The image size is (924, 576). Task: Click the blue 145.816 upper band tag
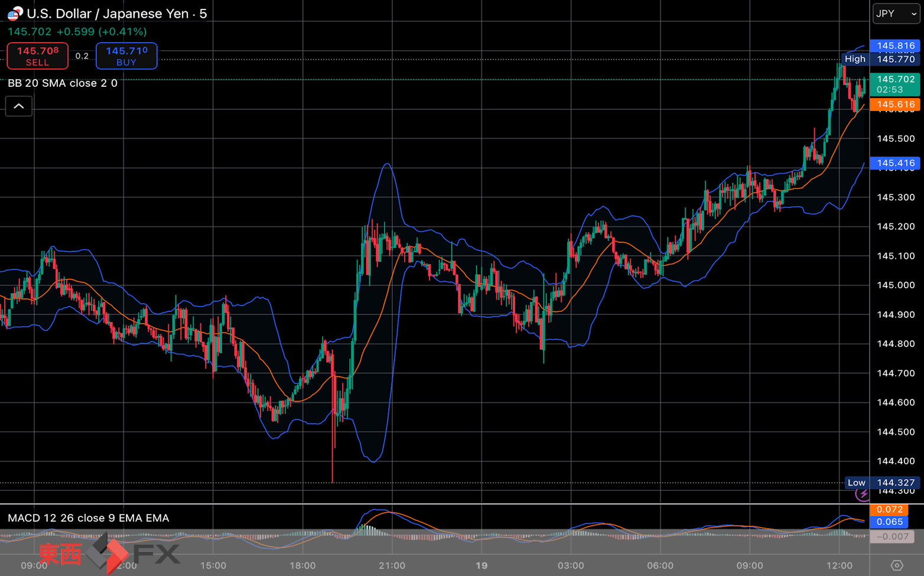(x=895, y=45)
